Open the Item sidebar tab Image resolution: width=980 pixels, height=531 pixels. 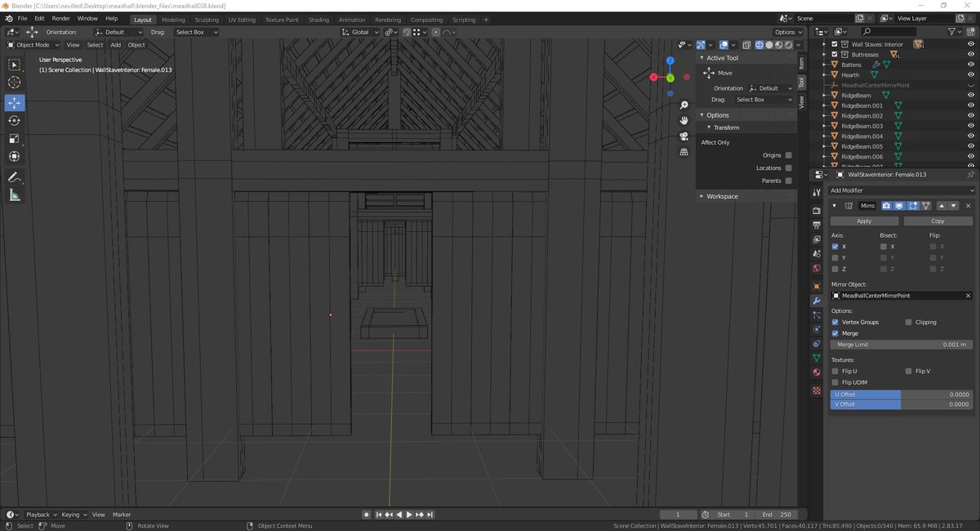point(802,63)
